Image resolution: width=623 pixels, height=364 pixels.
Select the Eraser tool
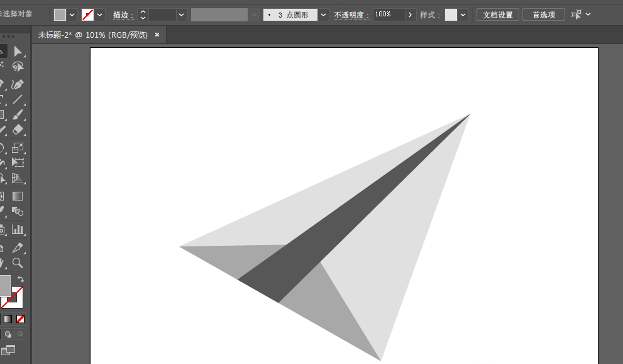(x=18, y=130)
